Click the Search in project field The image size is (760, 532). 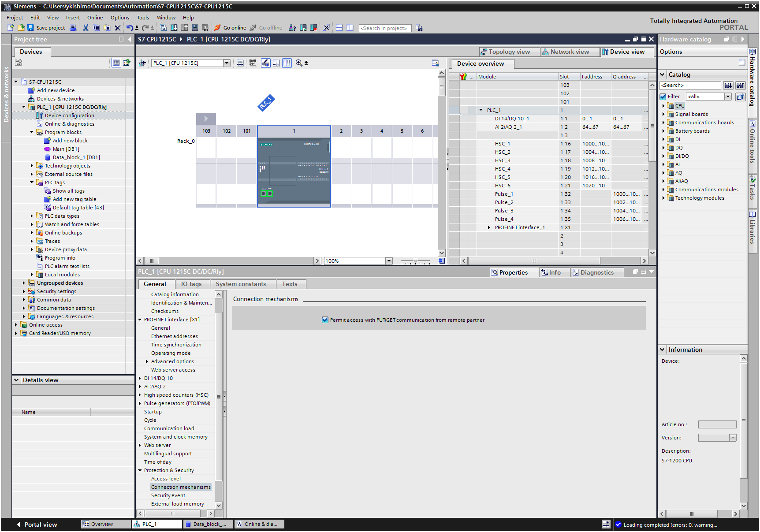click(x=385, y=28)
